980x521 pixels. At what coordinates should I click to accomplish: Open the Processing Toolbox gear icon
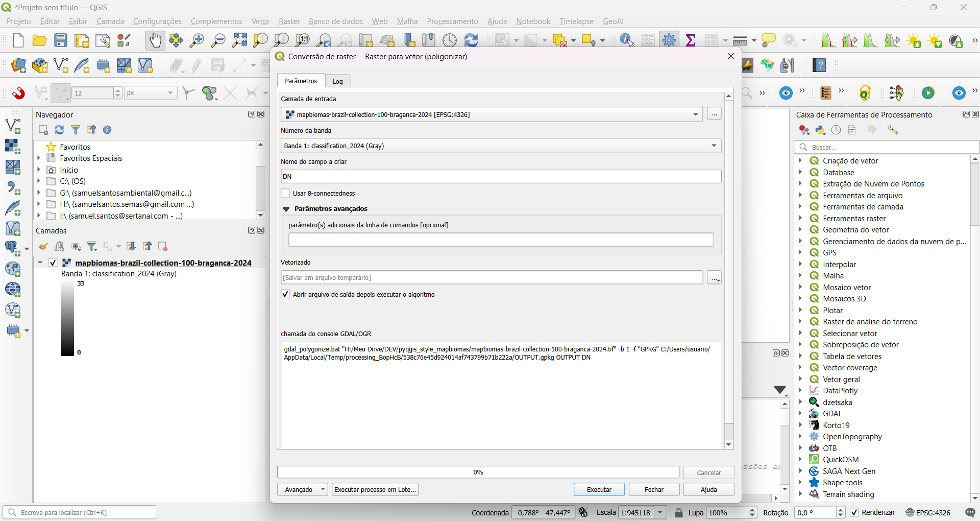tap(669, 40)
